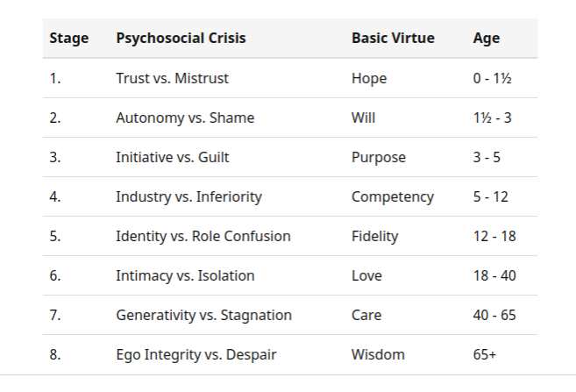Click the age range 5 - 12

tap(490, 196)
